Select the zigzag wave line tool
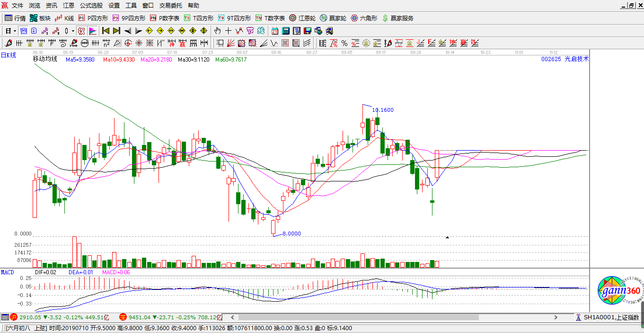 pyautogui.click(x=274, y=43)
